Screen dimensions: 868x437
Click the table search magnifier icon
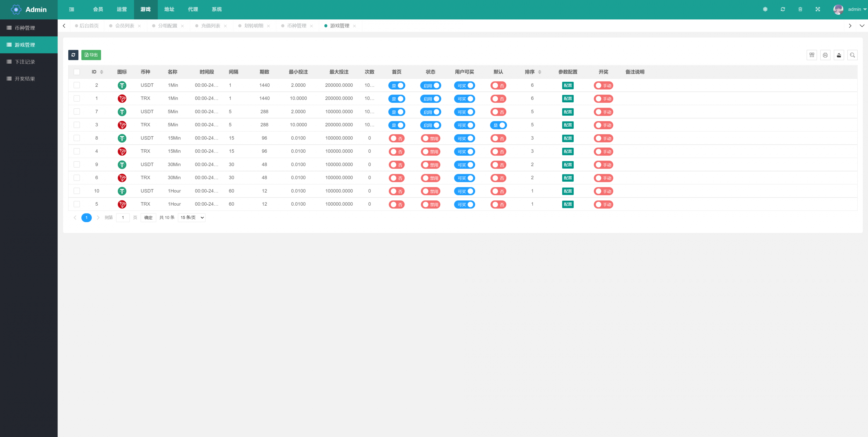coord(852,55)
